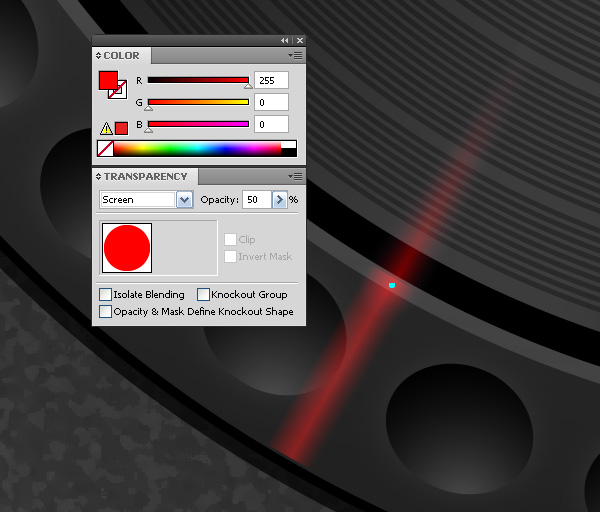Viewport: 600px width, 512px height.
Task: Click the R channel slider bar
Action: tap(198, 80)
